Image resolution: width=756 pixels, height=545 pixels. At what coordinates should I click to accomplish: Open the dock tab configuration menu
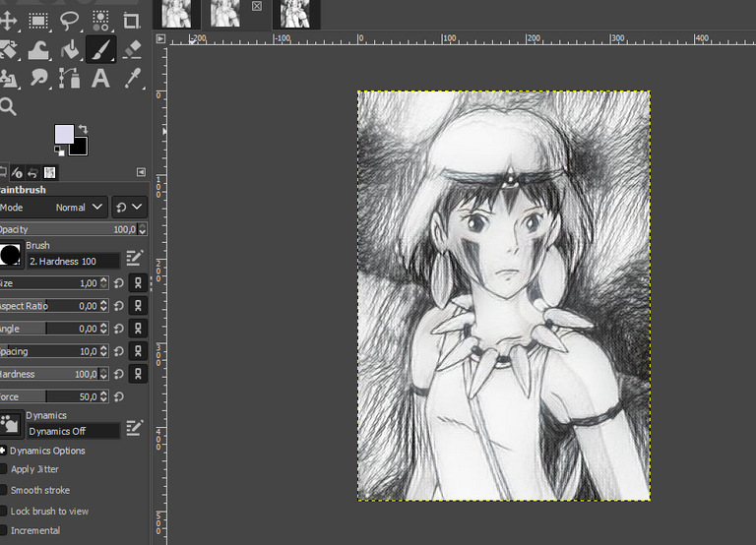[141, 172]
